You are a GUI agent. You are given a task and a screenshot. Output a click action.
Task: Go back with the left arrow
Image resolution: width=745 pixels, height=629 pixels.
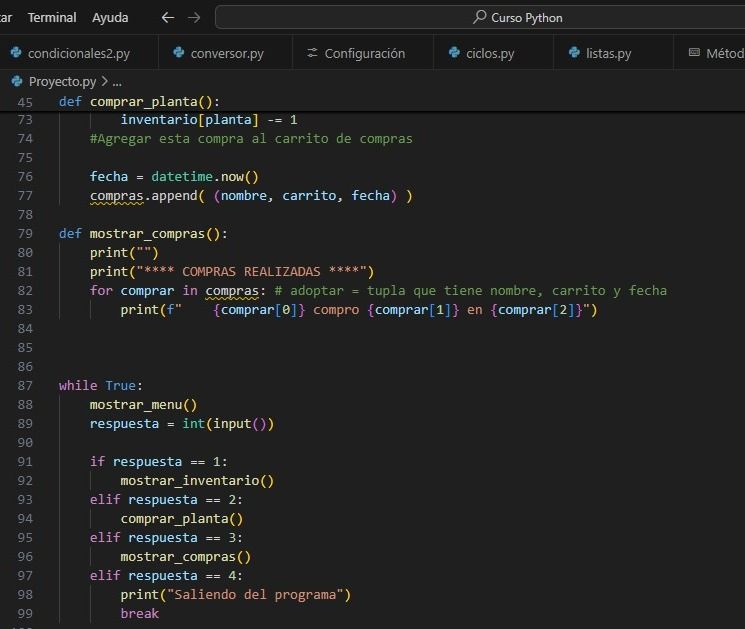(168, 18)
